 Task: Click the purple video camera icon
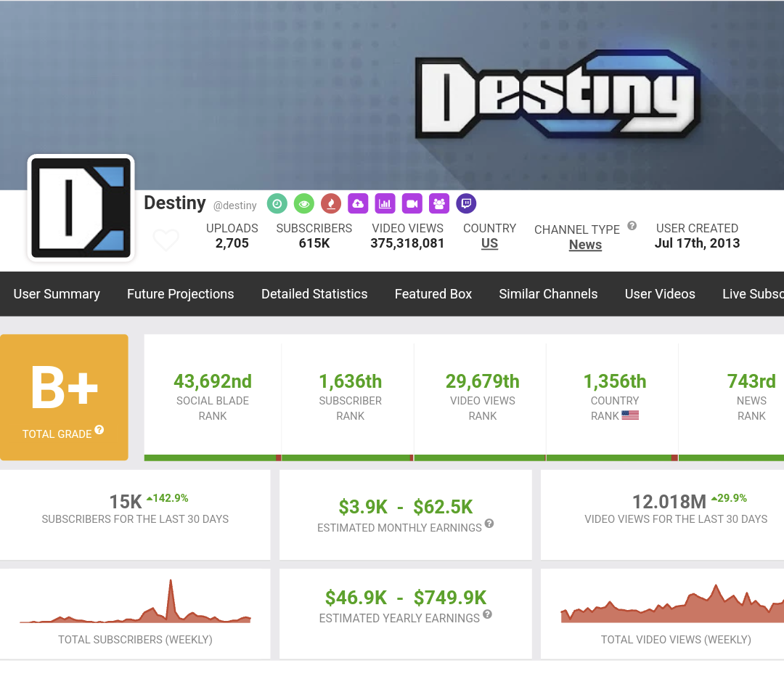click(412, 203)
